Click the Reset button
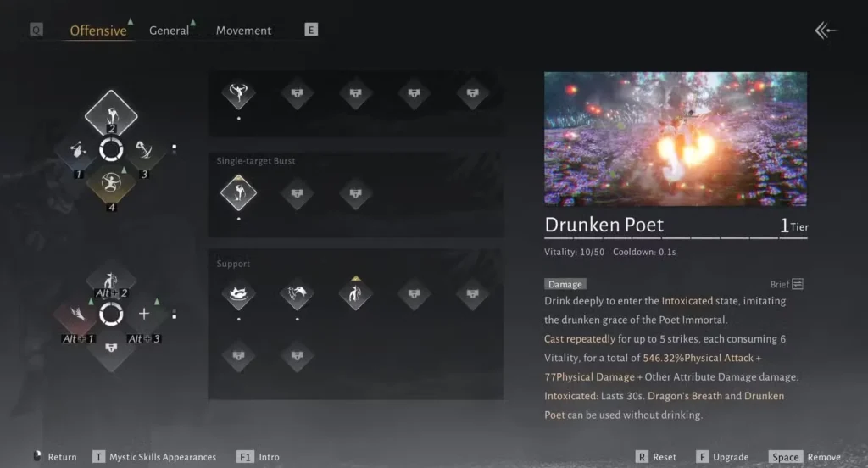 (x=656, y=457)
